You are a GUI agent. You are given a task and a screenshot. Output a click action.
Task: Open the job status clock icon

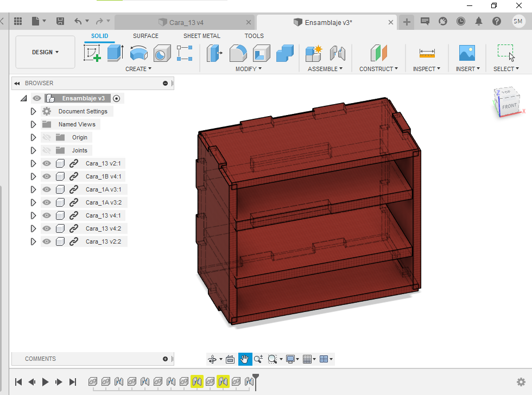(x=460, y=21)
